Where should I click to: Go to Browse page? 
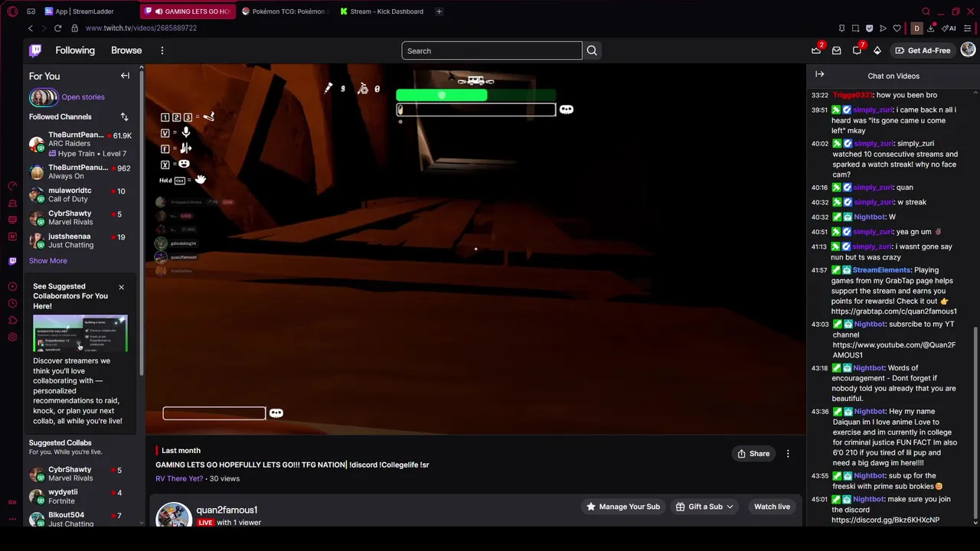(x=126, y=51)
